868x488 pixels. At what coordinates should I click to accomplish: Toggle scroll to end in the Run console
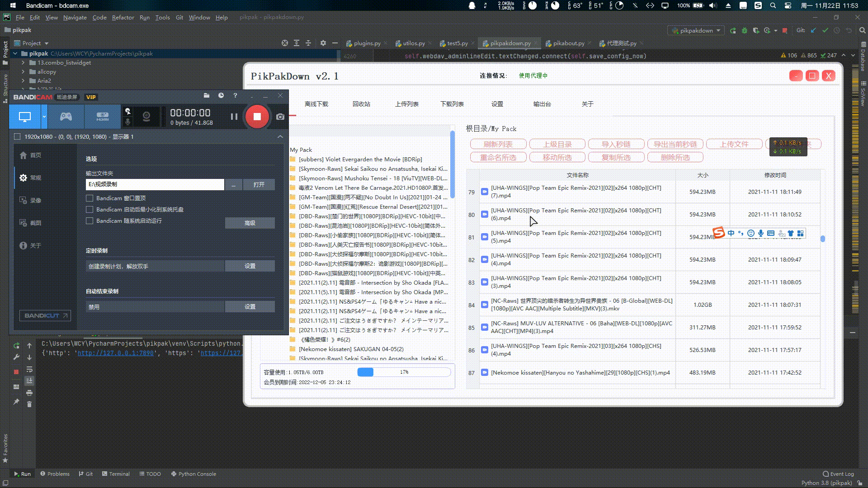(29, 381)
